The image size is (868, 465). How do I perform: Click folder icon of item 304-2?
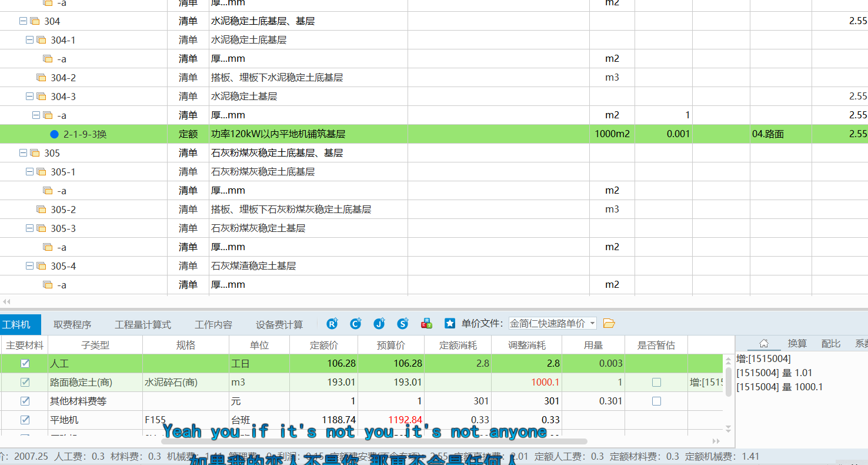point(41,78)
